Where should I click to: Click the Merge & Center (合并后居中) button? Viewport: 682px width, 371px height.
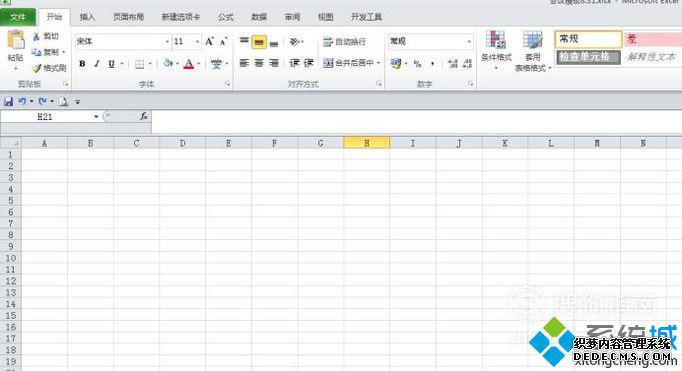click(x=348, y=63)
